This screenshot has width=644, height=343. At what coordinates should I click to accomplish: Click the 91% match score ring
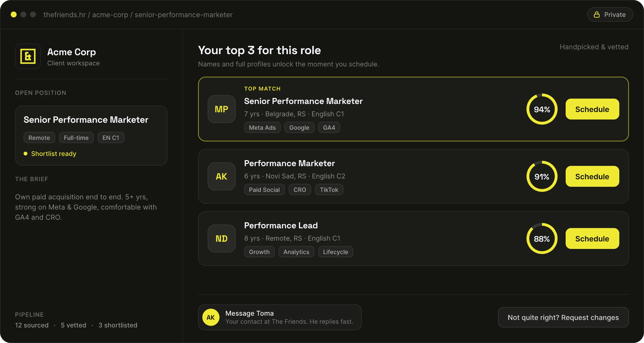click(x=542, y=176)
